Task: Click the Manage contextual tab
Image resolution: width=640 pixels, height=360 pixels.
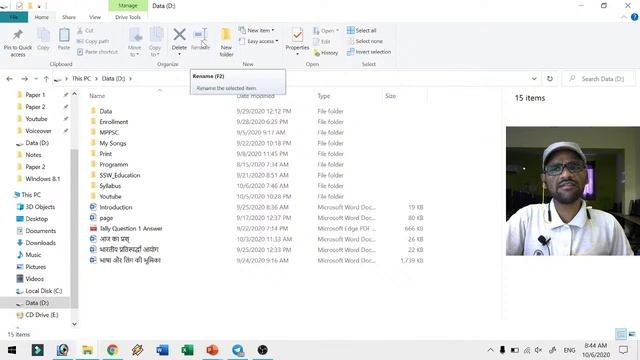Action: point(128,6)
